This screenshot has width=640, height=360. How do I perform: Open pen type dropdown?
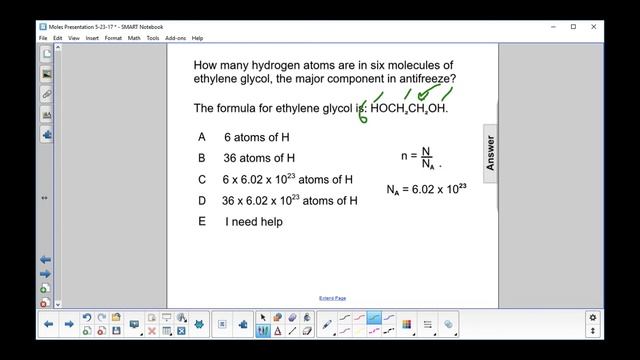point(327,324)
